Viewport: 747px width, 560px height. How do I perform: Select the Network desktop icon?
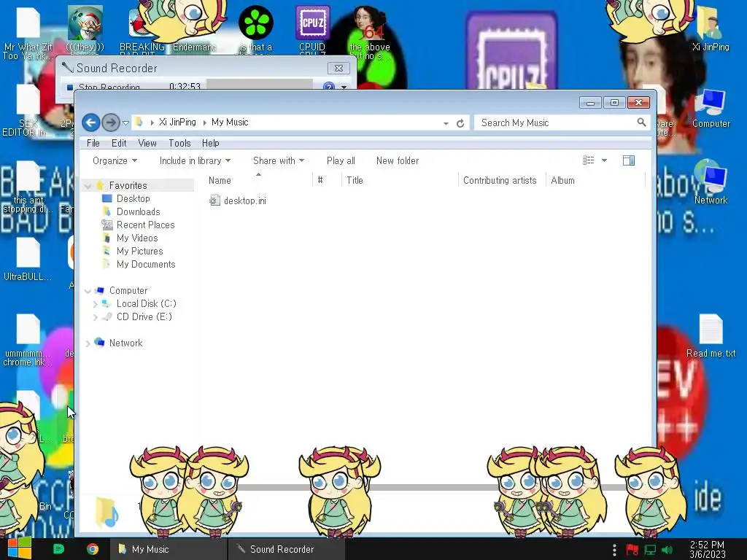[711, 183]
